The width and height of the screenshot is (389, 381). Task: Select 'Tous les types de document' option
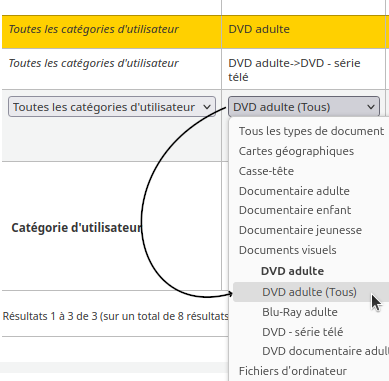pos(311,131)
